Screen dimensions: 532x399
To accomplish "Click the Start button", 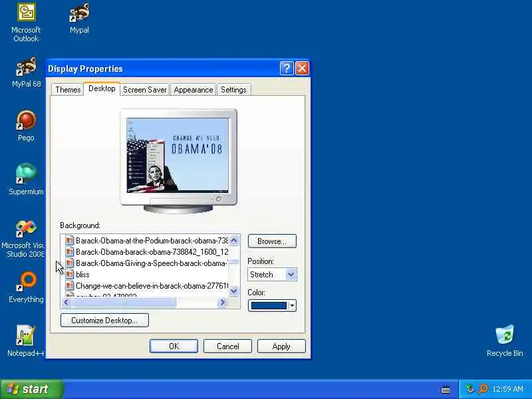I will 31,389.
